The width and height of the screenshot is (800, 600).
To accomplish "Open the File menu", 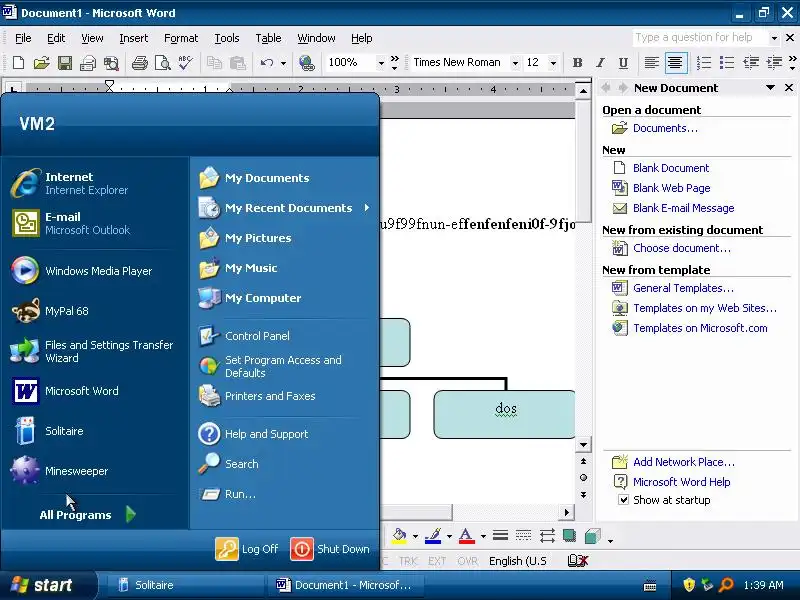I will pyautogui.click(x=23, y=38).
